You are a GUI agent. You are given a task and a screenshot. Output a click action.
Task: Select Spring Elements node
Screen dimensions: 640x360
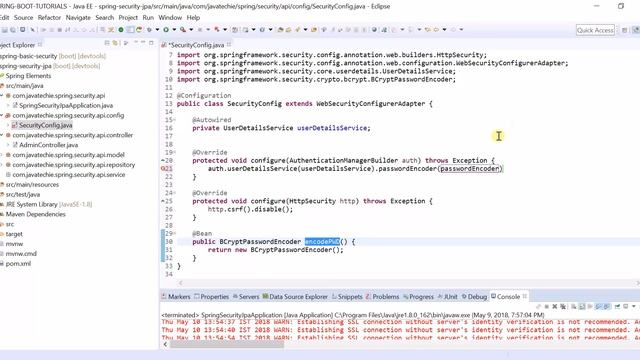pyautogui.click(x=28, y=76)
